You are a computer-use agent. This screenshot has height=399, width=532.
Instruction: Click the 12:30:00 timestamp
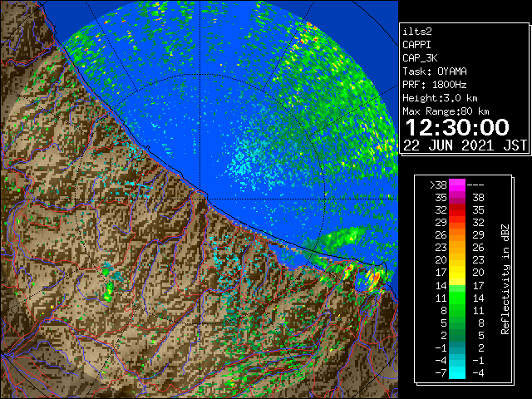(x=457, y=127)
